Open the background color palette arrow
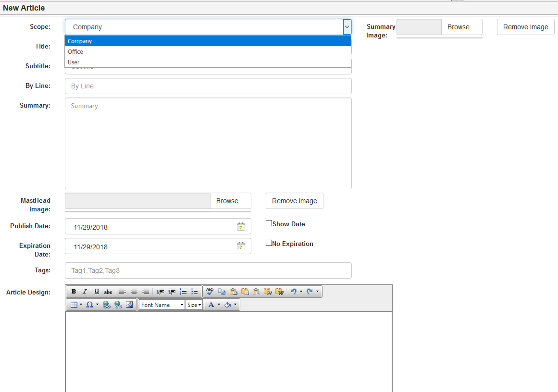The image size is (558, 392). [x=235, y=305]
